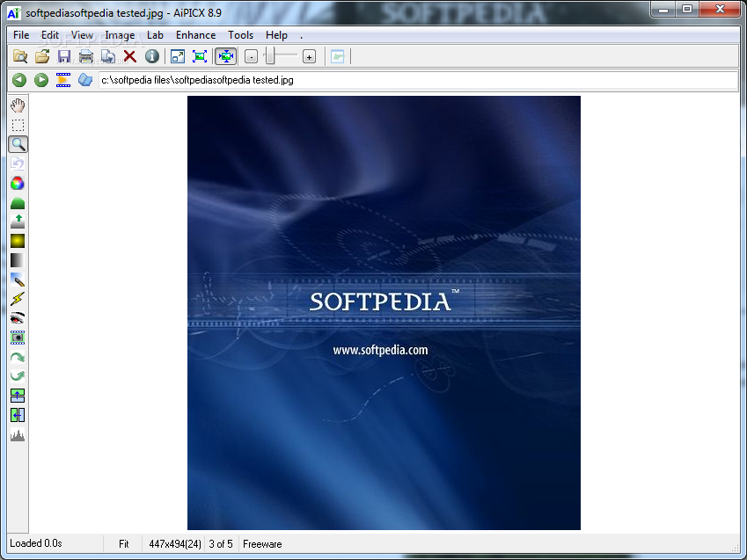Open the histogram icon

(18, 434)
